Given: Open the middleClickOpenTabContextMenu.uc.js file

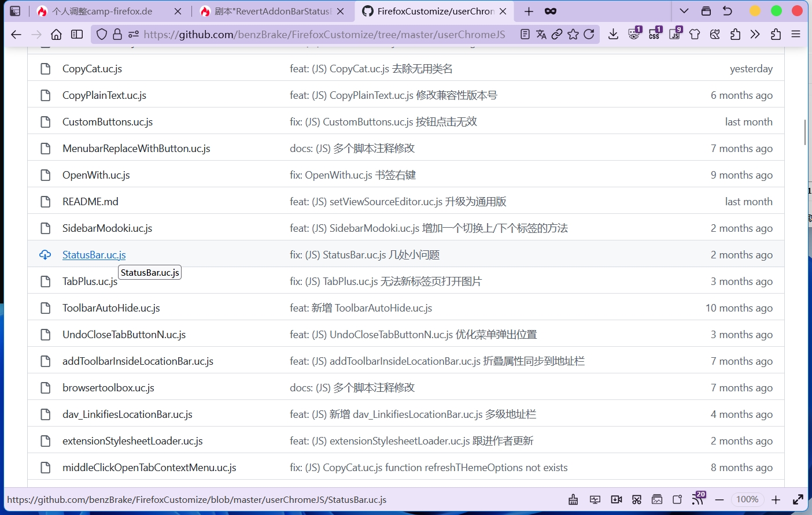Looking at the screenshot, I should [149, 468].
